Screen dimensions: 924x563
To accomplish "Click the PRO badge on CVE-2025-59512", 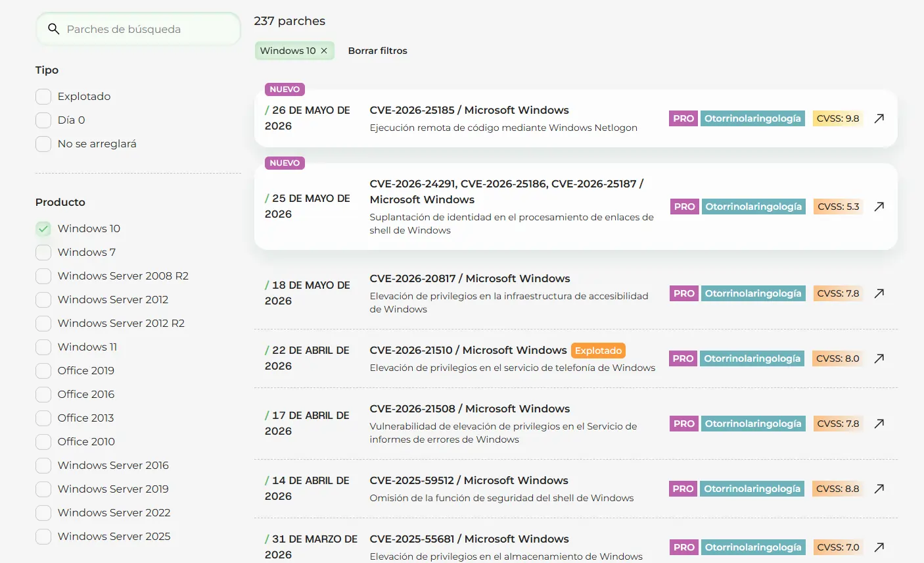I will (x=683, y=489).
